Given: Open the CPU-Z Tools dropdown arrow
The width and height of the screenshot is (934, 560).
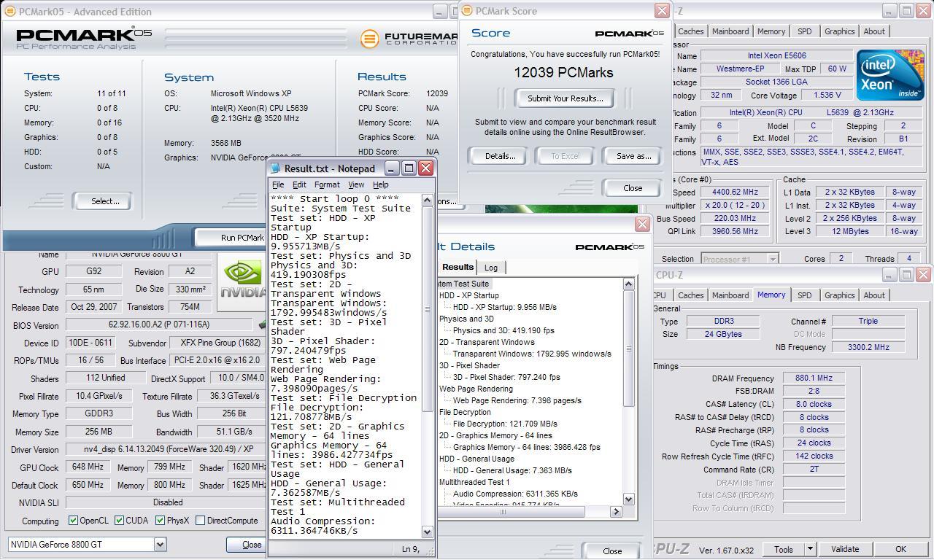Looking at the screenshot, I should coord(809,549).
